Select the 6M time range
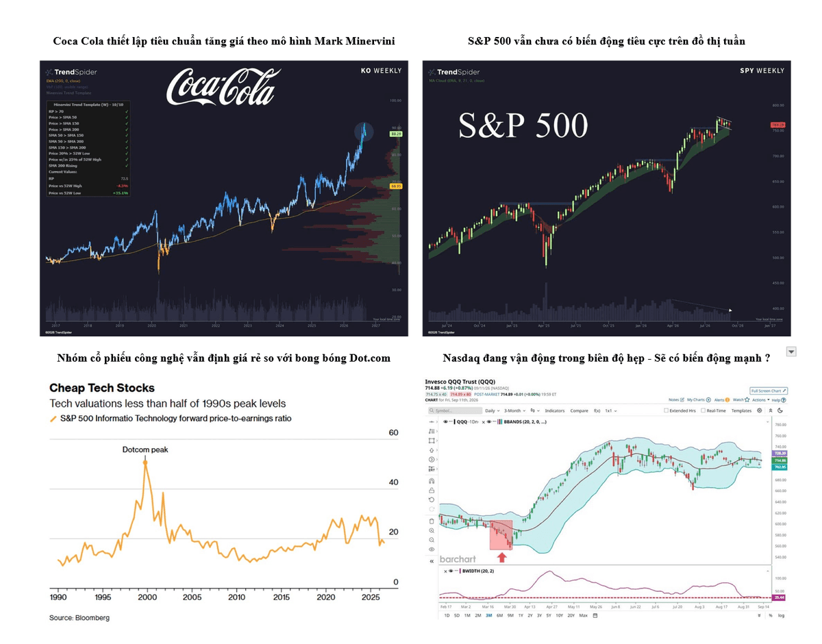The image size is (822, 644). 499,616
